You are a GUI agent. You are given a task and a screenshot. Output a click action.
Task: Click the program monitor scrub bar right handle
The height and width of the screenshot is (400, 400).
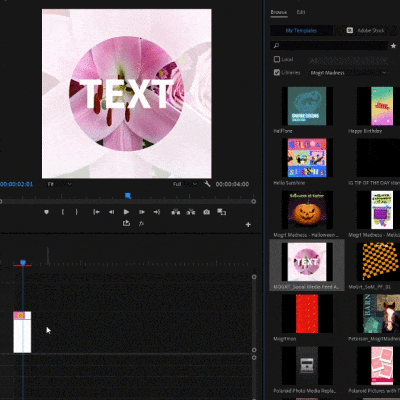pos(254,201)
